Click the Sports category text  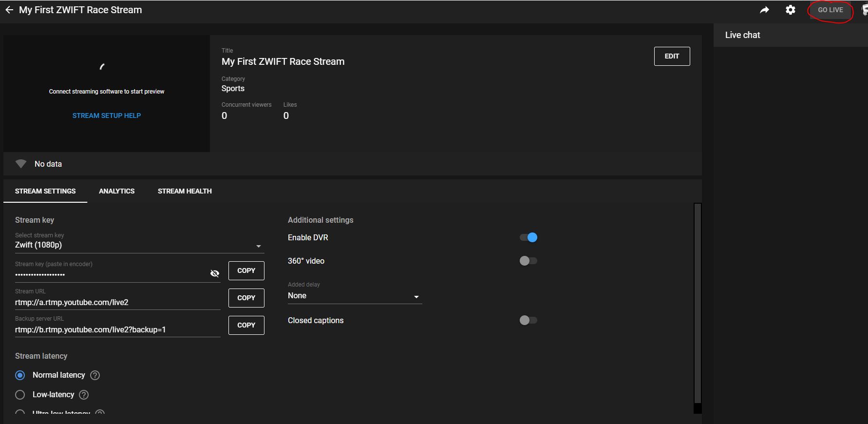(x=233, y=89)
